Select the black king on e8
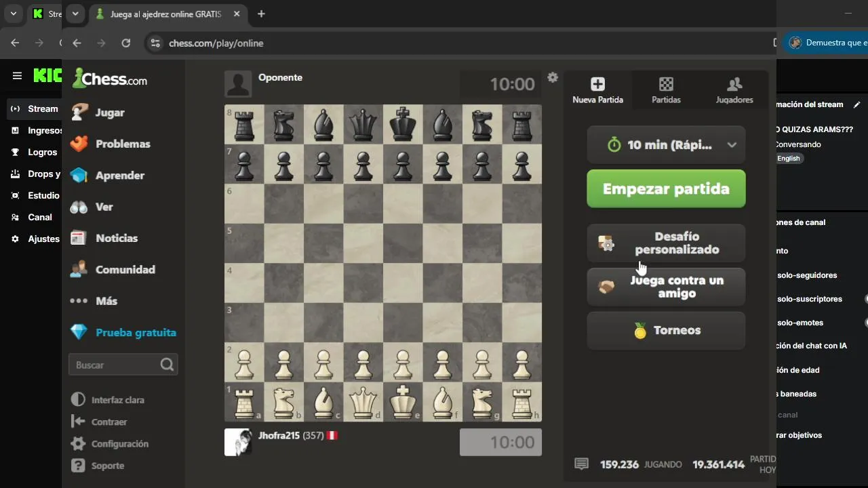 pyautogui.click(x=403, y=124)
